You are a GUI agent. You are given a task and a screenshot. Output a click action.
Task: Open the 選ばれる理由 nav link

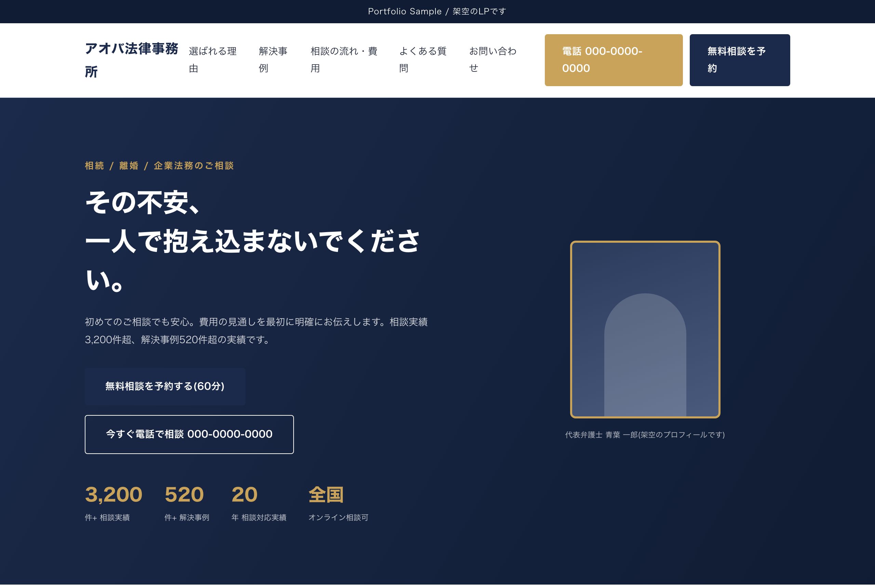(x=213, y=60)
